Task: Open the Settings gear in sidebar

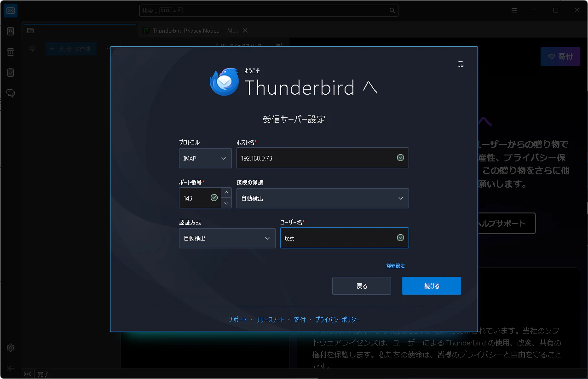Action: [10, 347]
